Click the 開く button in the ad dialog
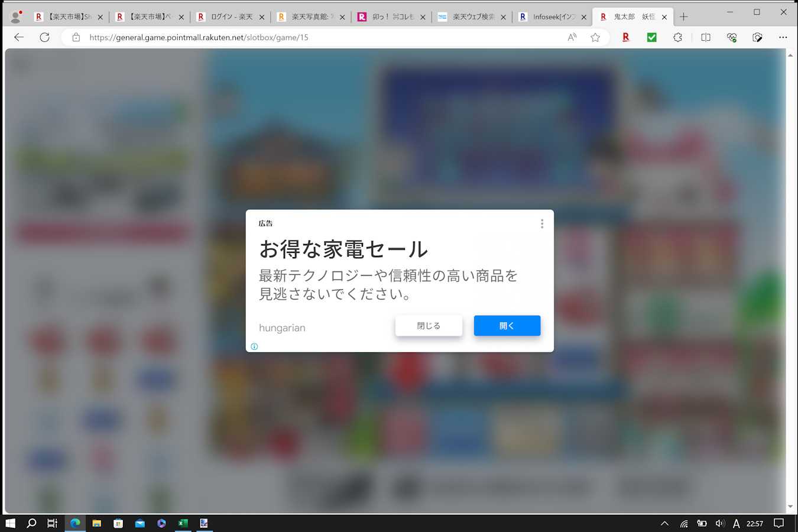Screen dimensions: 798x532 coord(507,326)
